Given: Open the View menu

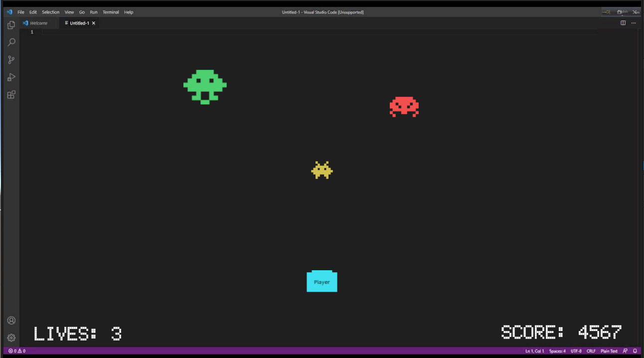Looking at the screenshot, I should point(69,12).
